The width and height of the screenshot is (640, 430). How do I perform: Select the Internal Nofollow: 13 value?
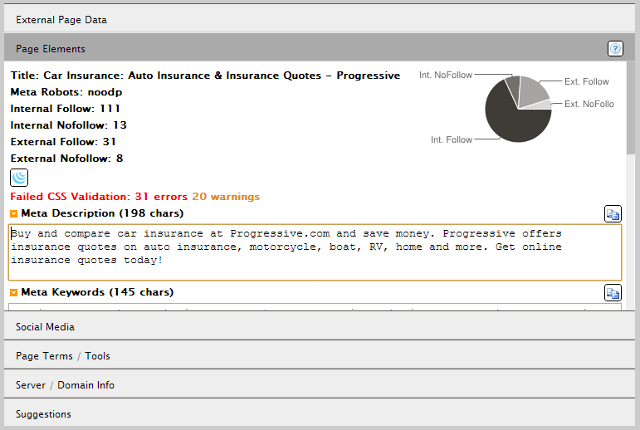[69, 125]
